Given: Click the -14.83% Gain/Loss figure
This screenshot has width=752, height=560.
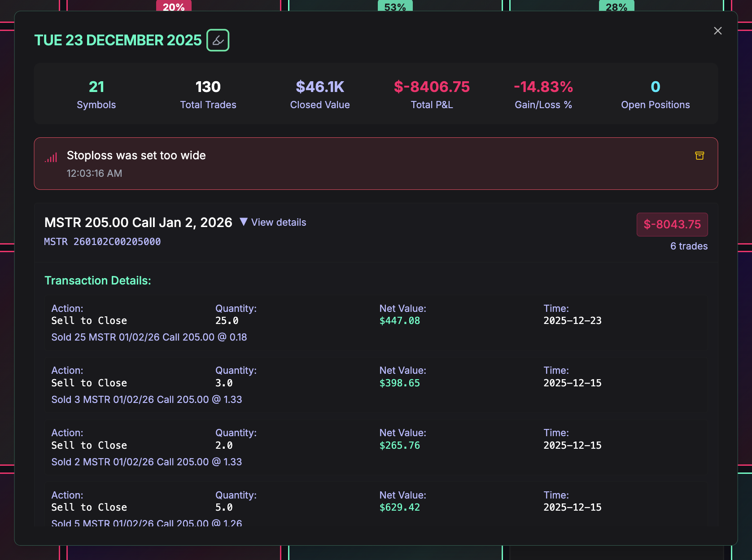Looking at the screenshot, I should (543, 87).
